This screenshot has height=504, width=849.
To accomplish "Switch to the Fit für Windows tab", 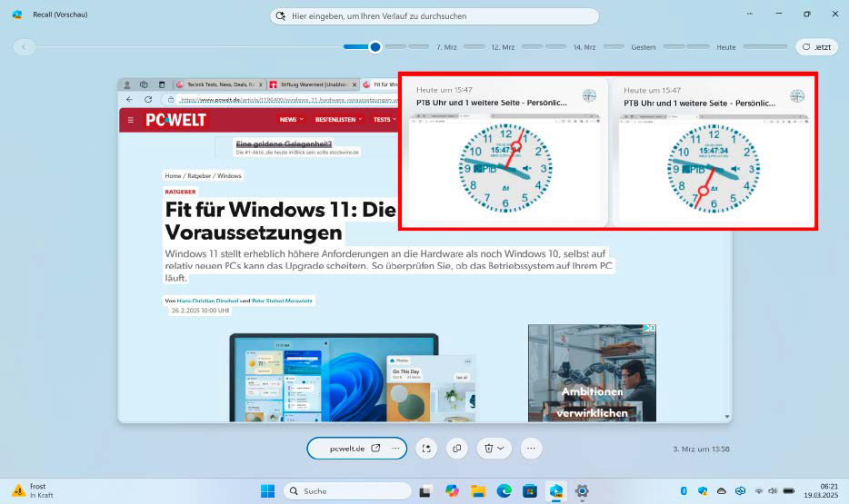I will (380, 84).
